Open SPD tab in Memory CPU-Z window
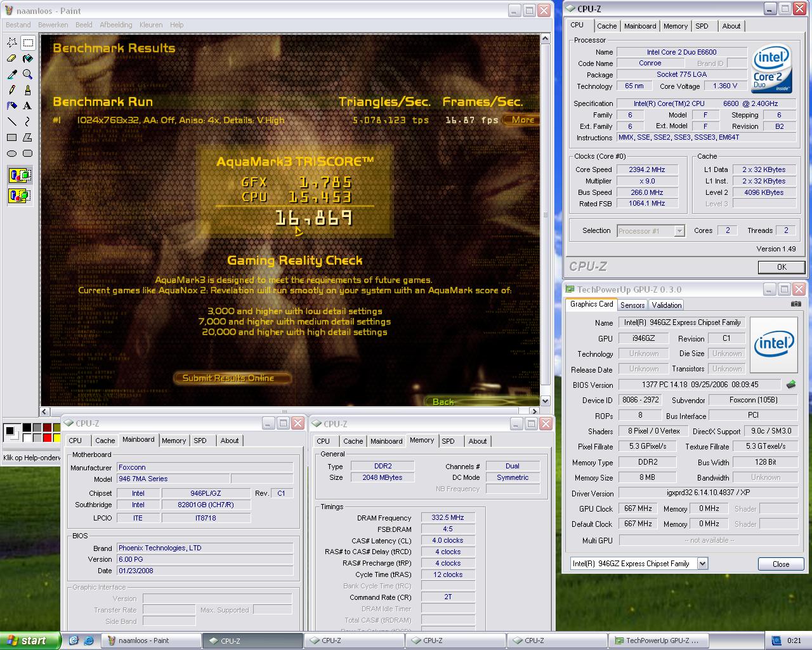The image size is (812, 650). pyautogui.click(x=448, y=441)
